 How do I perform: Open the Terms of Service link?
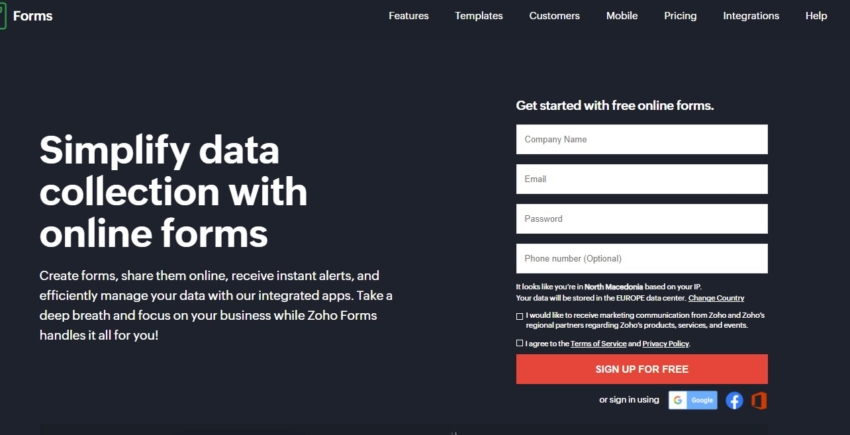point(598,344)
